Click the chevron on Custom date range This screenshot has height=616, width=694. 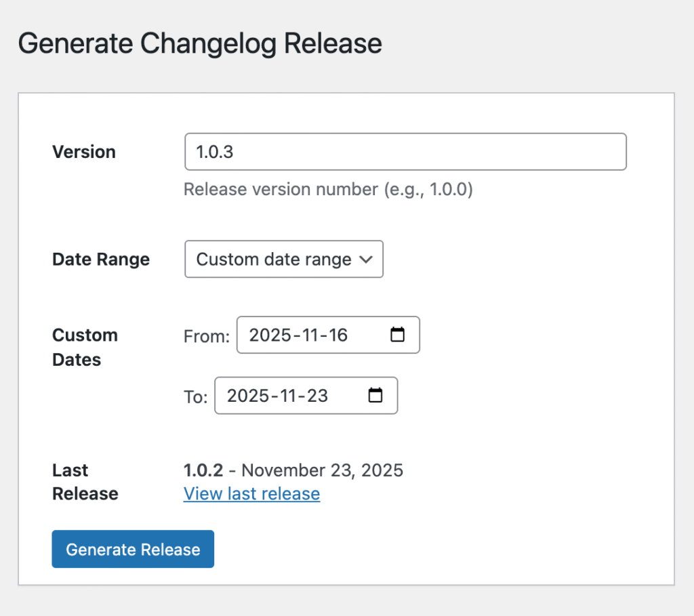[x=366, y=260]
